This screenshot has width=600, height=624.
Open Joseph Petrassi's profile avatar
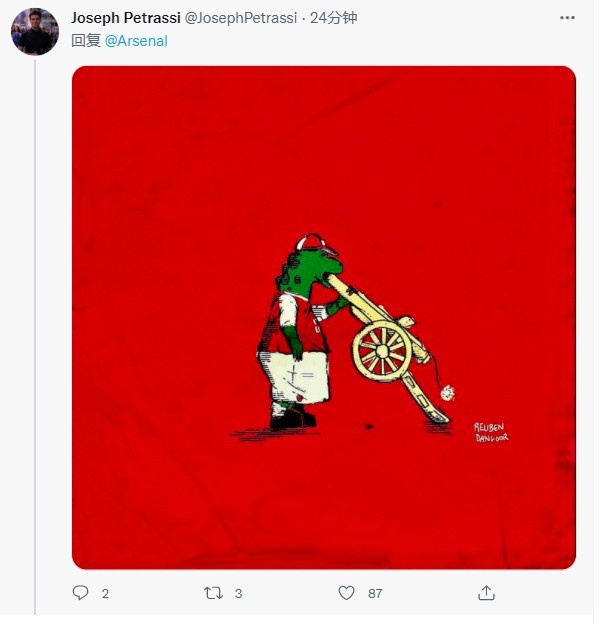click(35, 31)
